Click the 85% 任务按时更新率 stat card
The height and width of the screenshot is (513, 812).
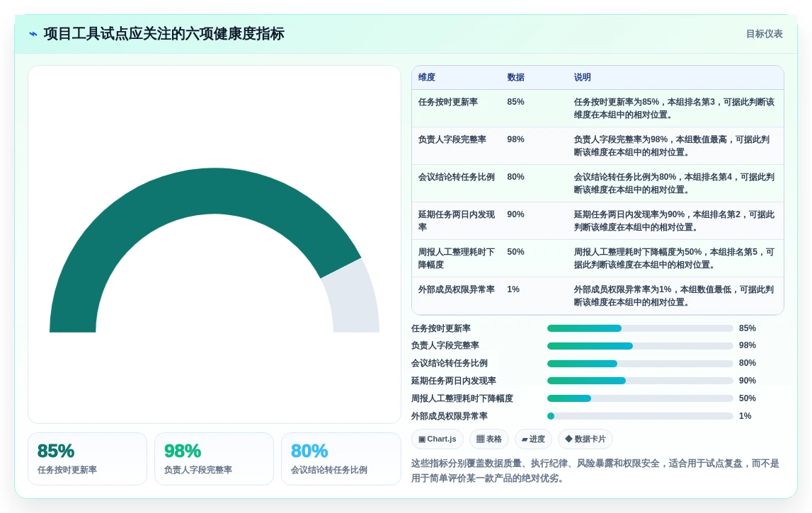[88, 459]
